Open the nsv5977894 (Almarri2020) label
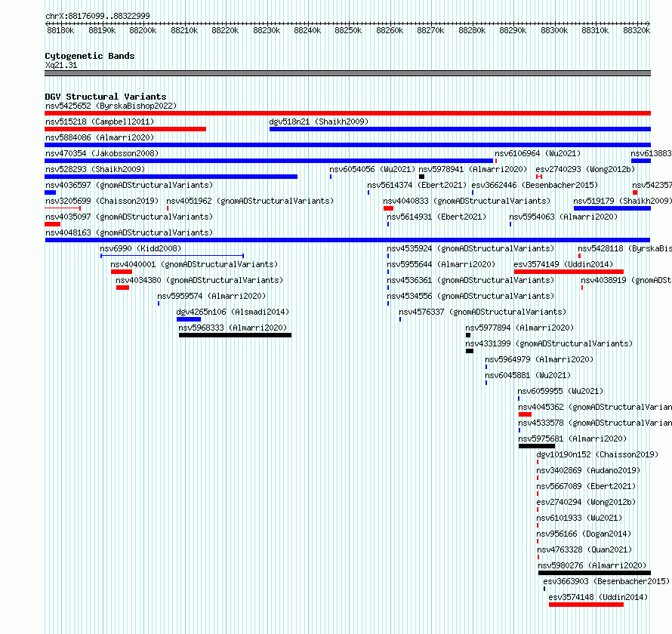Image resolution: width=672 pixels, height=634 pixels. tap(520, 328)
